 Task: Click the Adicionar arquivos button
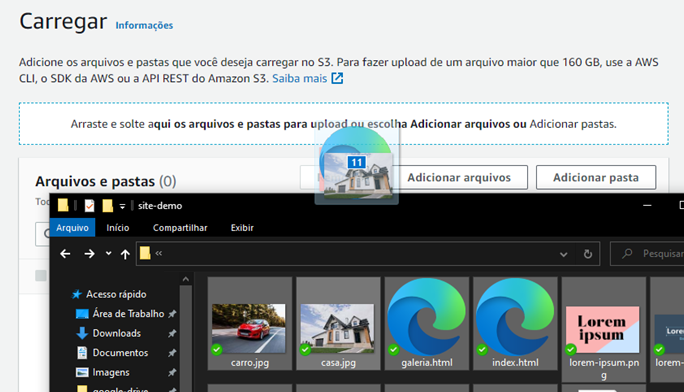point(459,177)
